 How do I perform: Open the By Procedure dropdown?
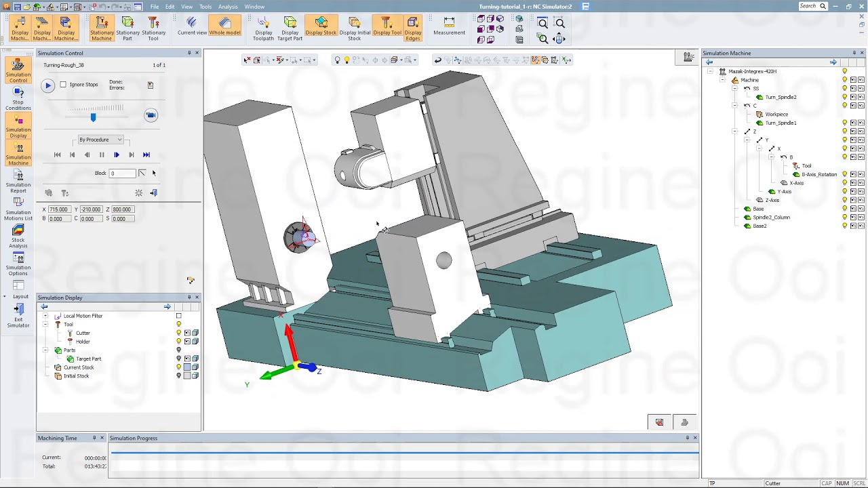click(x=100, y=140)
